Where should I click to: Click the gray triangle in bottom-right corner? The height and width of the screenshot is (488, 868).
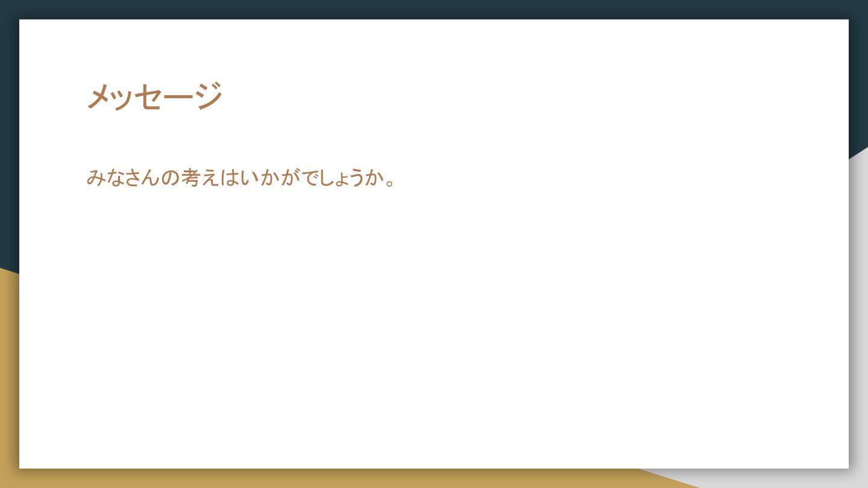point(784,480)
